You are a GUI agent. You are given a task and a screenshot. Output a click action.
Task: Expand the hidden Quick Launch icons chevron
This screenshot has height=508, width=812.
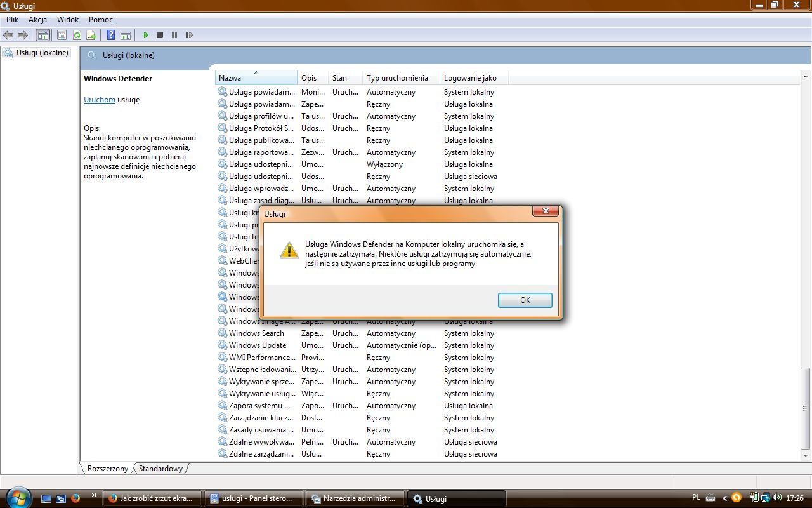[x=95, y=495]
